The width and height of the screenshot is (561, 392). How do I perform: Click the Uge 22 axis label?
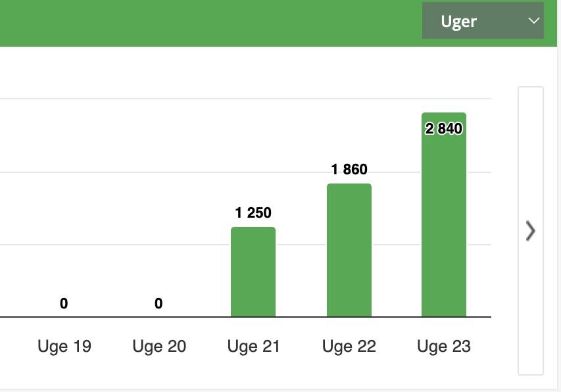click(349, 346)
